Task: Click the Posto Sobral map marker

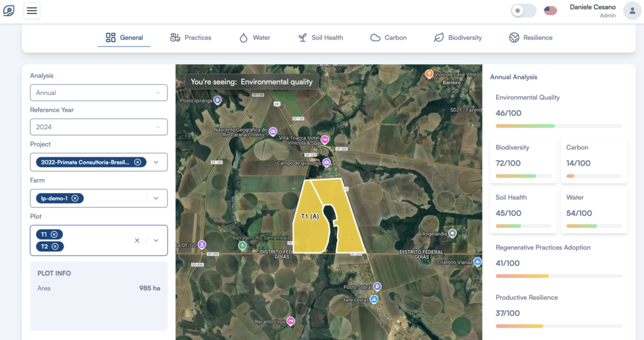Action: click(x=377, y=286)
